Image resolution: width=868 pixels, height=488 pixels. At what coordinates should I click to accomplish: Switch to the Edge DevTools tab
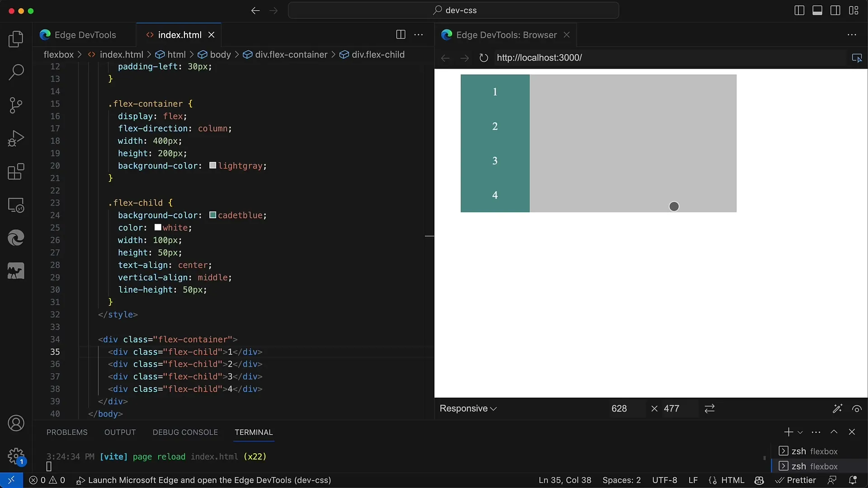pyautogui.click(x=84, y=35)
